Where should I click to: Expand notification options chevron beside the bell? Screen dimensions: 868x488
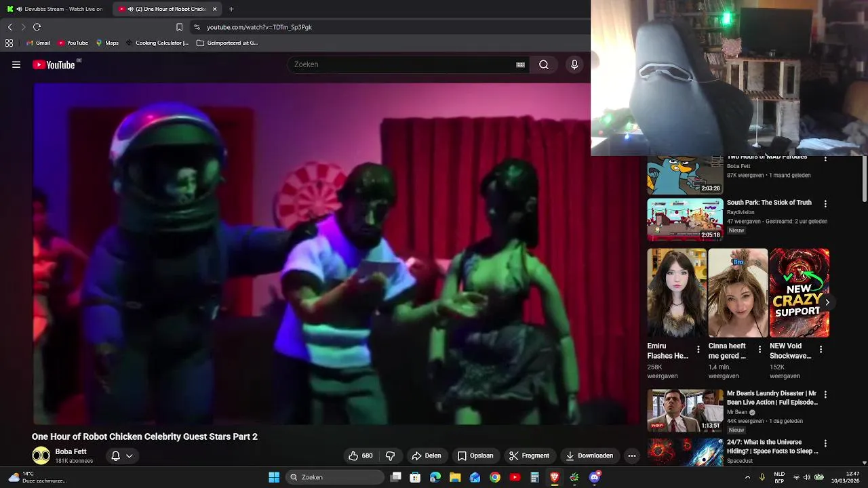129,455
